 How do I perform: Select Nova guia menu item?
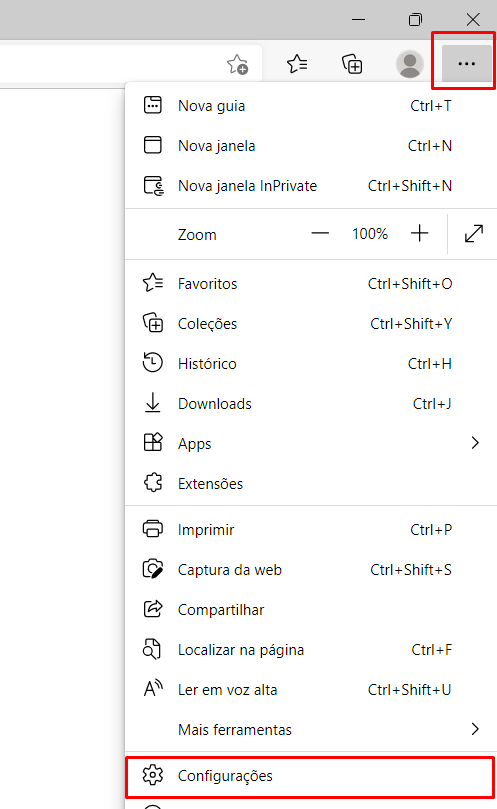pos(311,106)
